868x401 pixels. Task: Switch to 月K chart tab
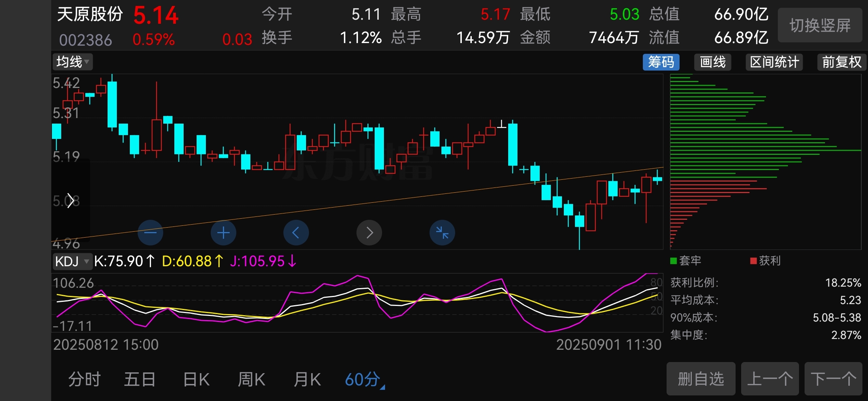click(307, 379)
